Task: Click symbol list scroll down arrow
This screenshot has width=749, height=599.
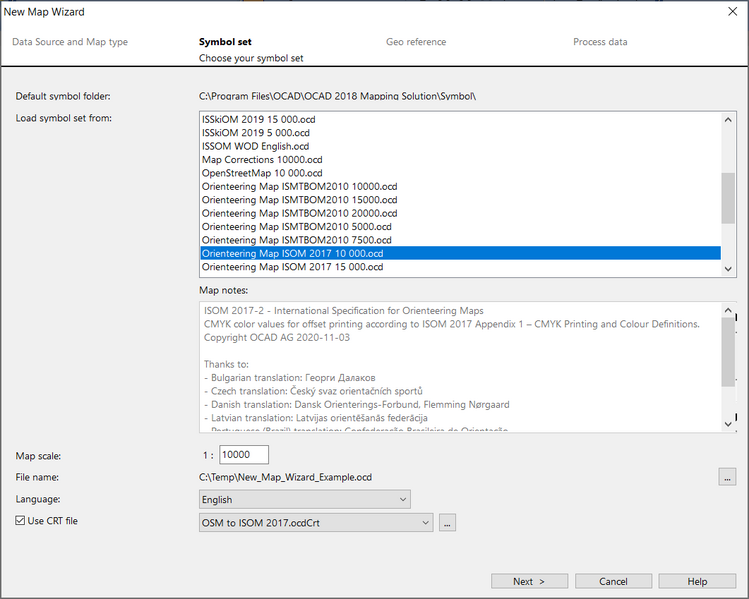Action: pyautogui.click(x=728, y=269)
